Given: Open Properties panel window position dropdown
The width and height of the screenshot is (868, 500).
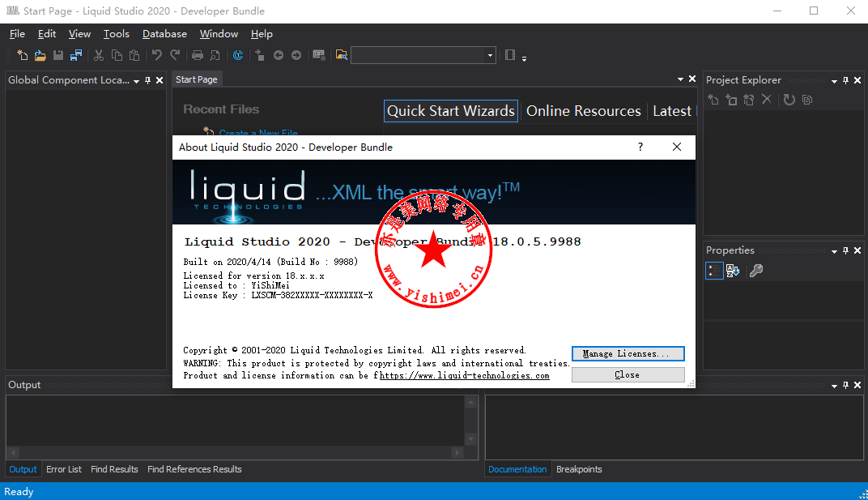Looking at the screenshot, I should pyautogui.click(x=834, y=251).
